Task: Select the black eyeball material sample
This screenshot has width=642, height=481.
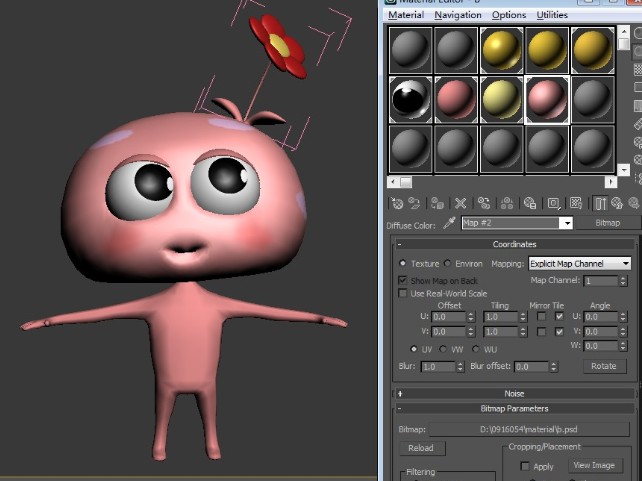Action: click(x=410, y=99)
